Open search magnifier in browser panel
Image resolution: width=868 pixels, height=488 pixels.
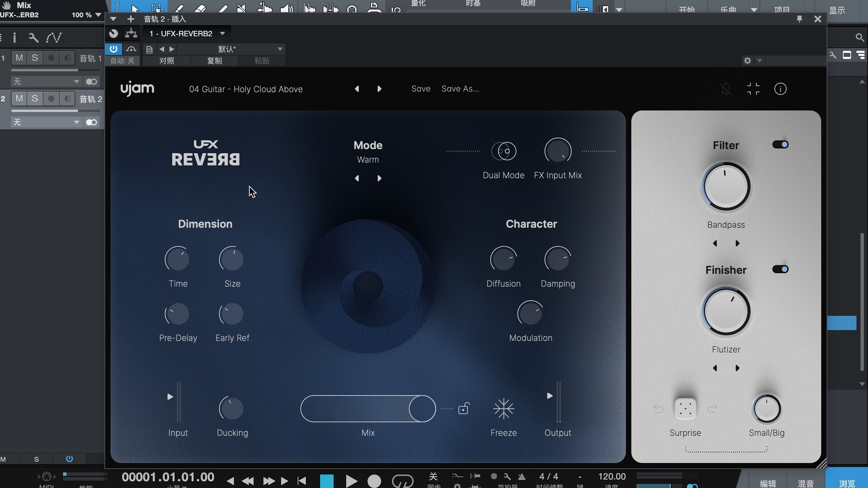(859, 38)
